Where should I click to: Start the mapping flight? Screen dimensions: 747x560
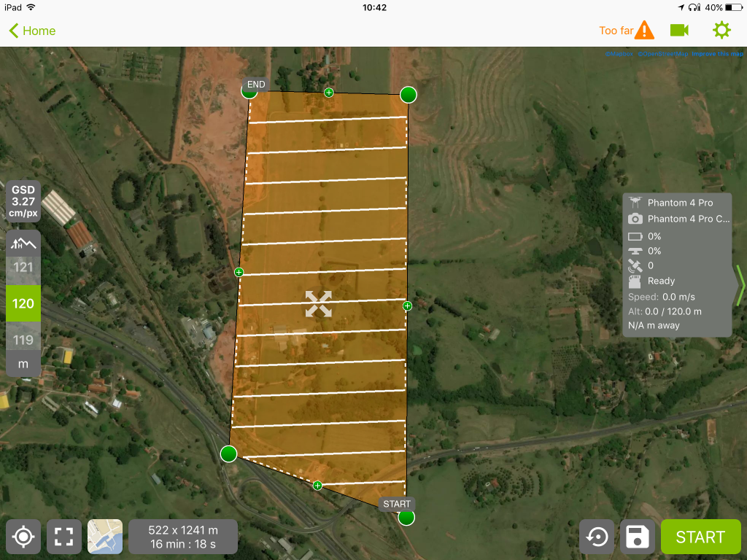(700, 537)
